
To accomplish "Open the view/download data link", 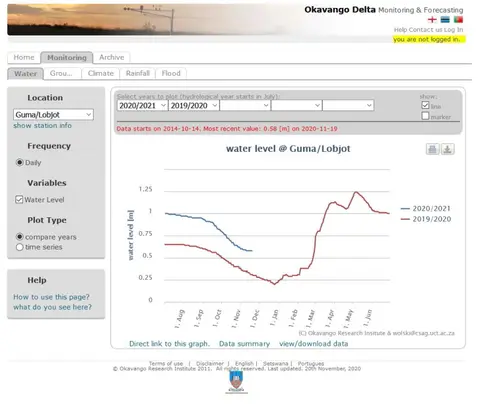I will coord(314,344).
